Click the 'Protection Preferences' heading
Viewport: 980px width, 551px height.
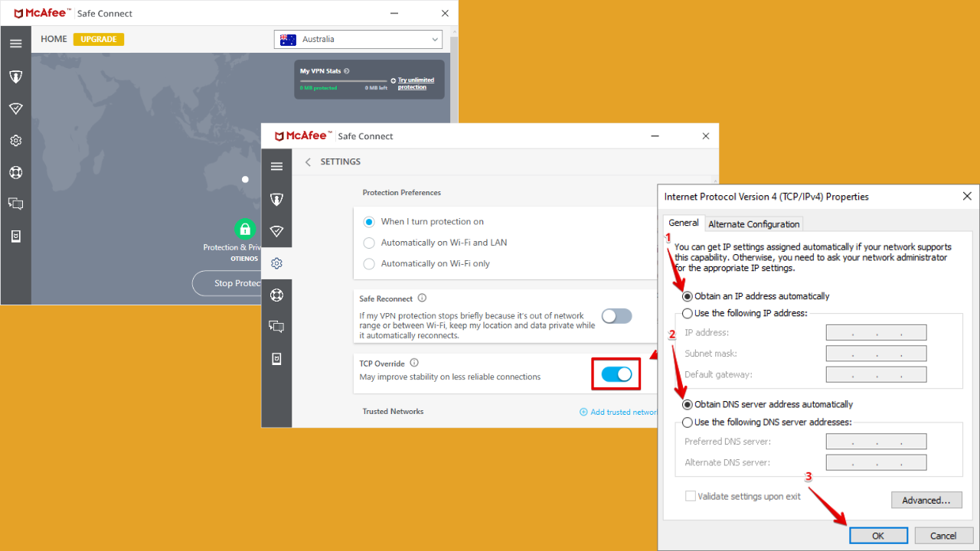coord(402,193)
